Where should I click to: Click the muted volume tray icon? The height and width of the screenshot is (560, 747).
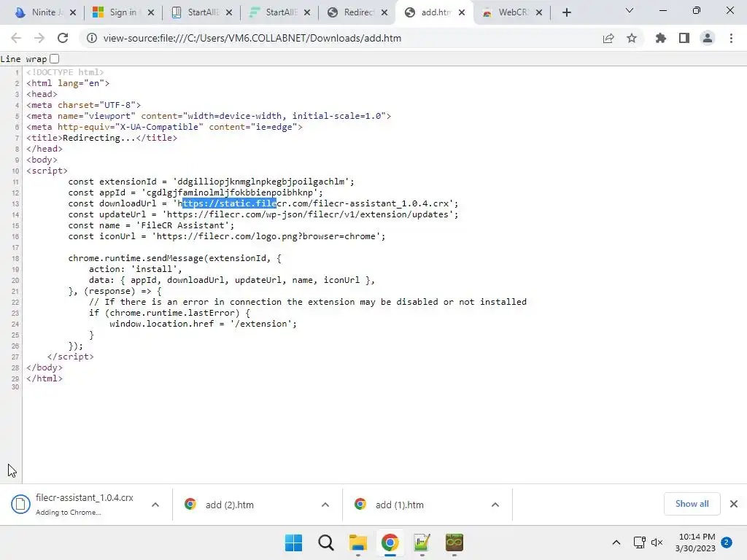657,542
